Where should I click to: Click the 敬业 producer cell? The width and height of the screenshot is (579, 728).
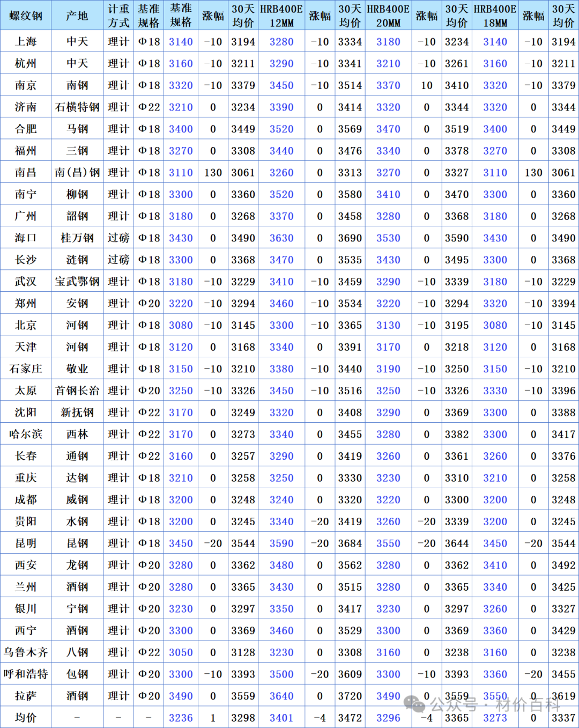coord(77,369)
